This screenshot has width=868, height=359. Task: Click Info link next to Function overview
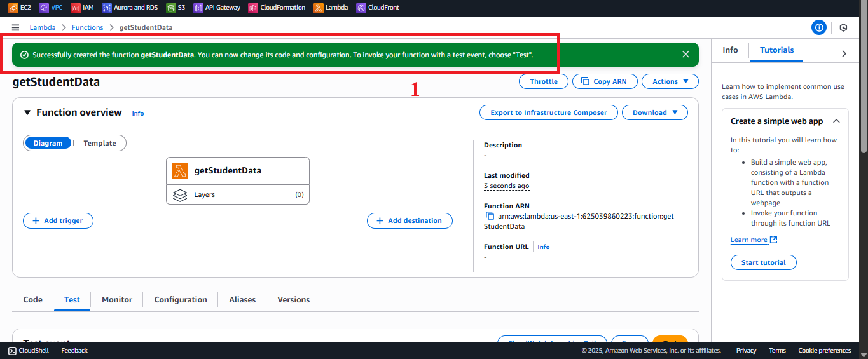tap(138, 113)
